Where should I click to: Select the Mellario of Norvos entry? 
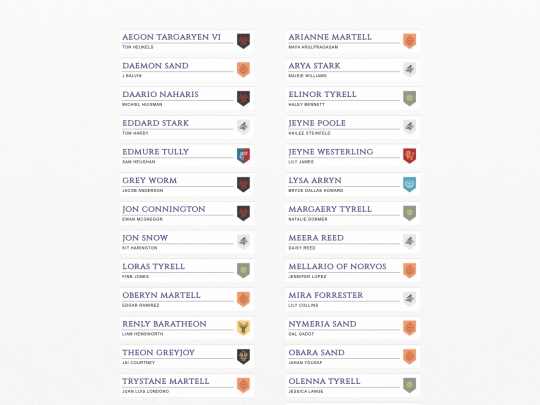click(x=353, y=270)
